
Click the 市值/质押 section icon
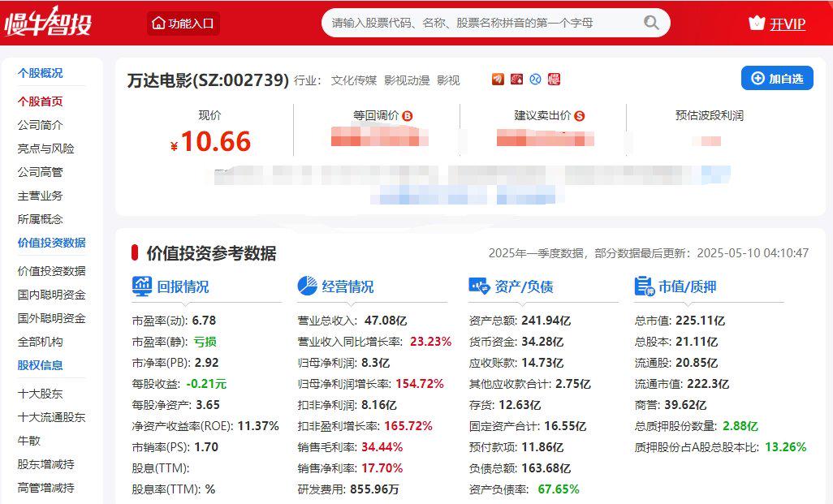645,286
